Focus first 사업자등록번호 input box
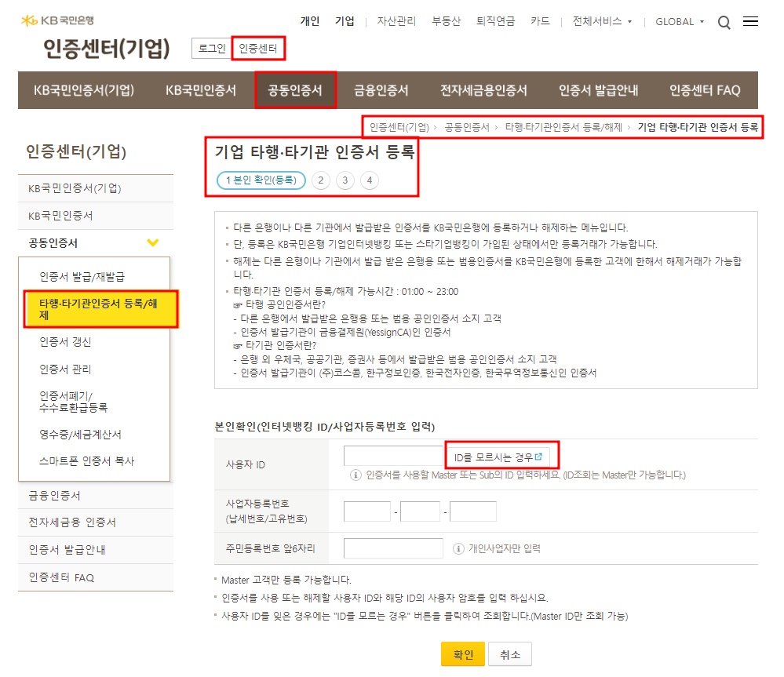Viewport: 784px width, 677px height. pyautogui.click(x=367, y=511)
